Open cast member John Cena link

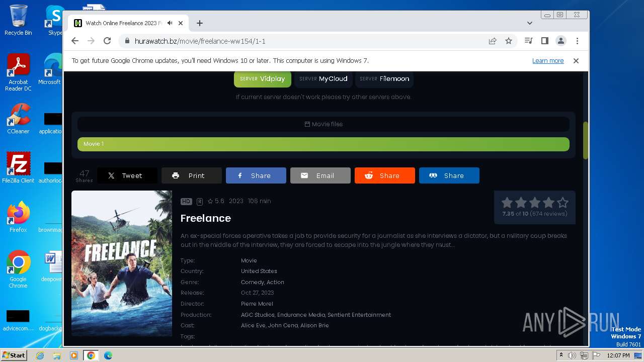[x=283, y=326]
